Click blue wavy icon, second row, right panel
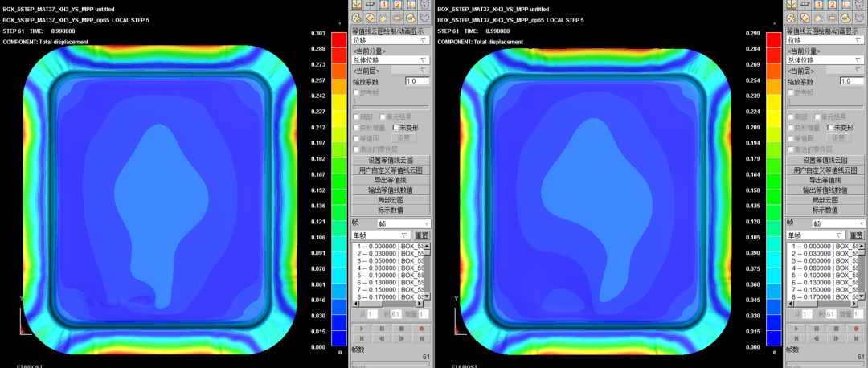 pyautogui.click(x=858, y=18)
